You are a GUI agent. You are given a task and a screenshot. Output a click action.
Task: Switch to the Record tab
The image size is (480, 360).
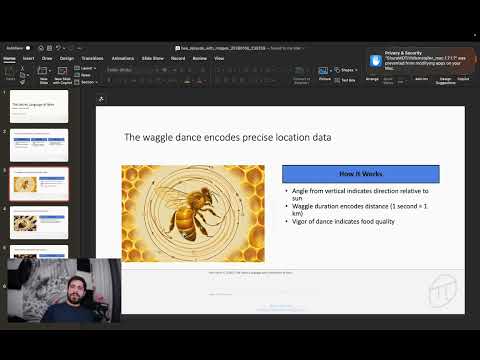[178, 58]
